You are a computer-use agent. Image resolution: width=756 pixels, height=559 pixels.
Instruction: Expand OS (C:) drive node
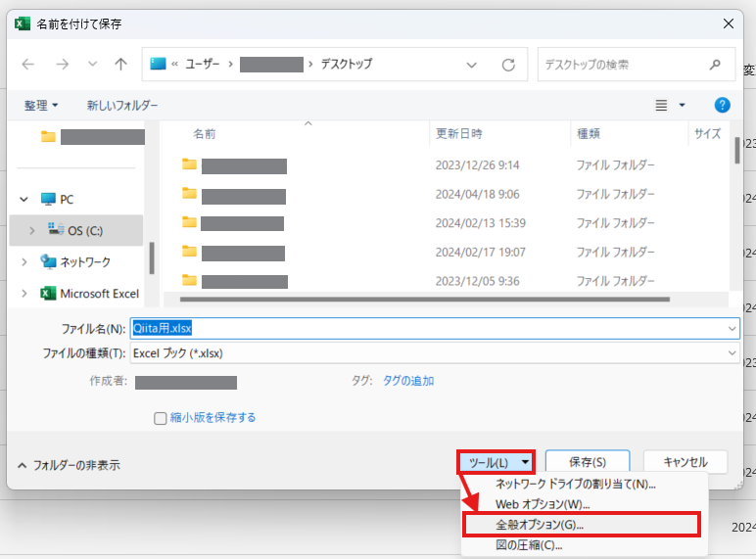(x=31, y=231)
